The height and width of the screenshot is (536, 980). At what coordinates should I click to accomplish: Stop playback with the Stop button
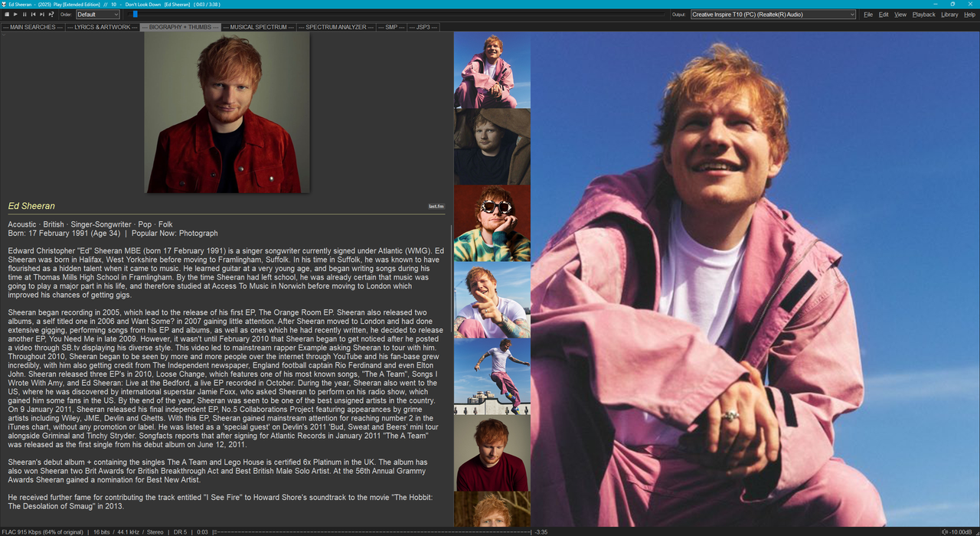[6, 15]
